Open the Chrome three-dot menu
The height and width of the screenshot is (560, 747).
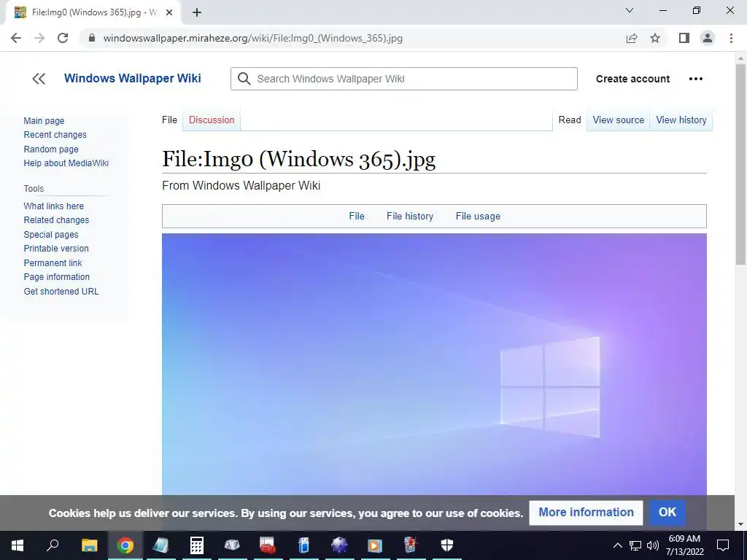tap(731, 38)
